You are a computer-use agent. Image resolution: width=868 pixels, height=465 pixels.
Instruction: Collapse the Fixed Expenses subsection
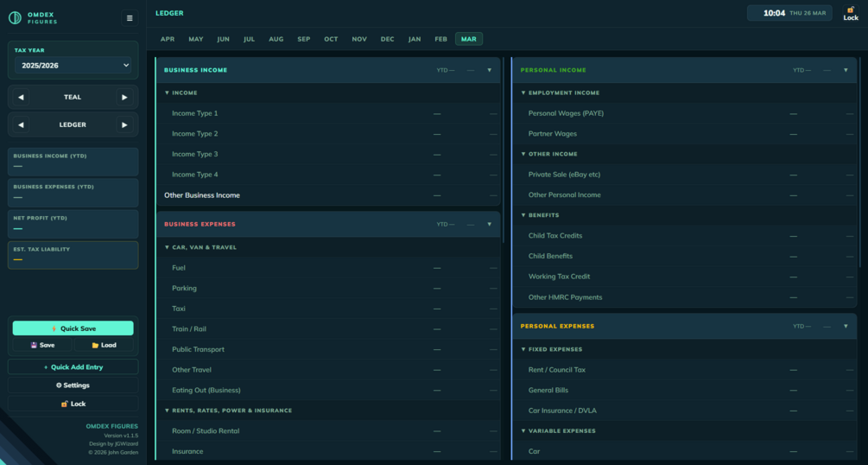tap(685, 350)
